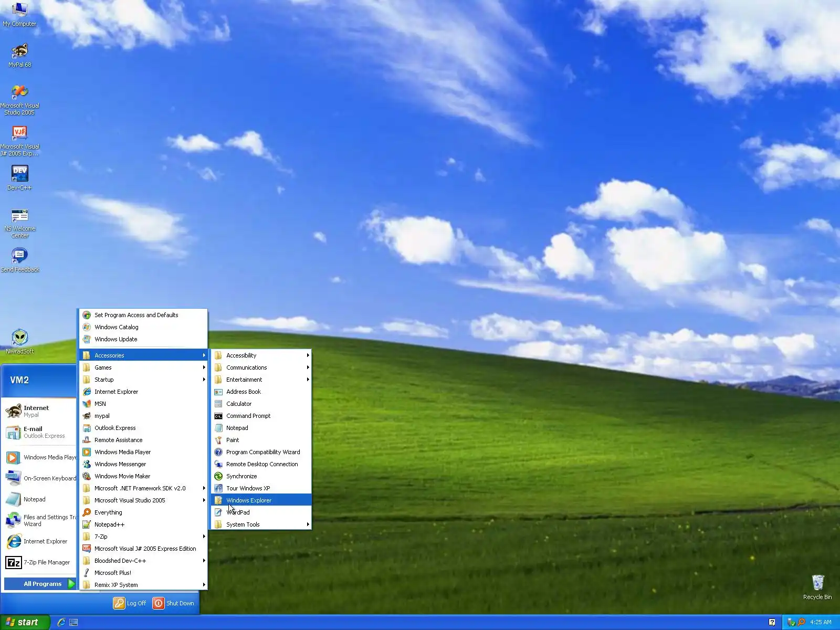Launch MSN from All Programs
Screen dimensions: 840x630
[143, 404]
